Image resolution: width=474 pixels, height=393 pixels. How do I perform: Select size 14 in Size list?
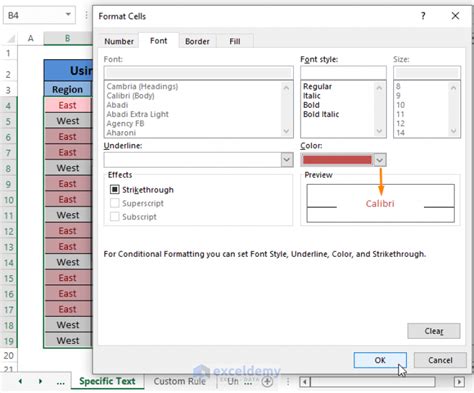400,133
